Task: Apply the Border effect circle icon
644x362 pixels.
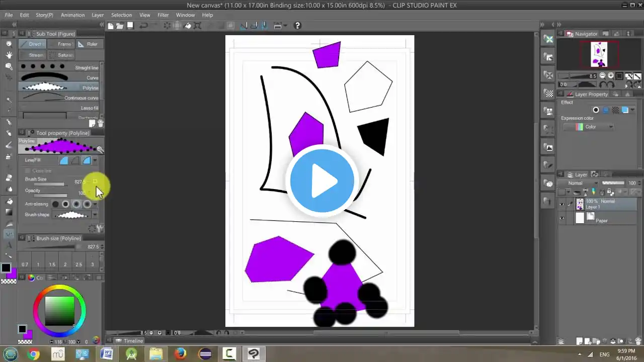Action: point(596,110)
